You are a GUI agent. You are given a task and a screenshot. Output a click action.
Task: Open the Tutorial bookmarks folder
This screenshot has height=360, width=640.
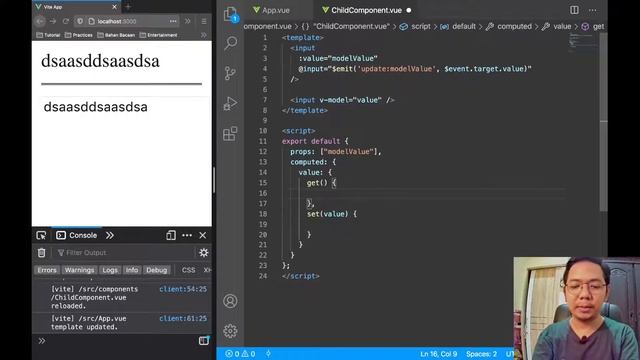tap(48, 35)
